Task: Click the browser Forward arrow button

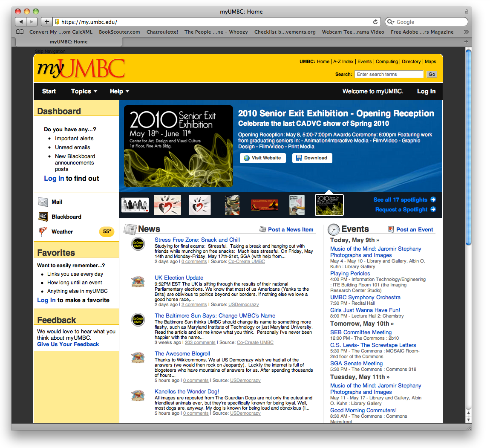Action: pyautogui.click(x=32, y=22)
